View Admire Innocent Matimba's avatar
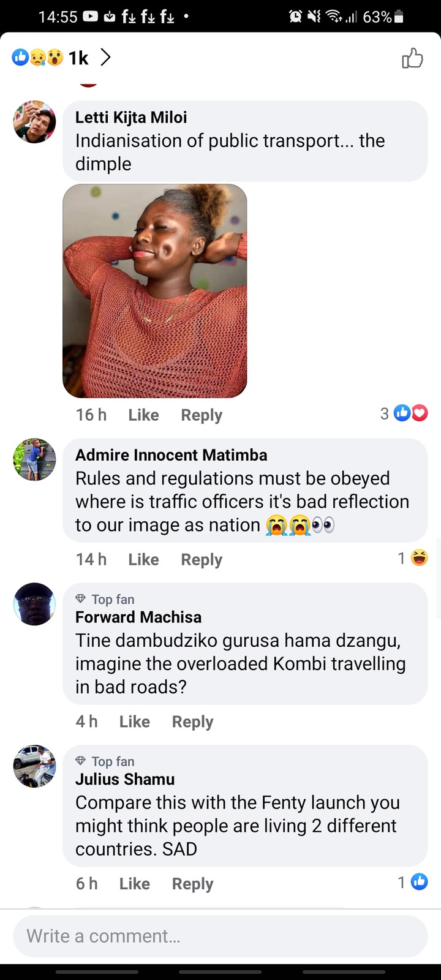Screen dimensions: 441x980 tap(35, 459)
